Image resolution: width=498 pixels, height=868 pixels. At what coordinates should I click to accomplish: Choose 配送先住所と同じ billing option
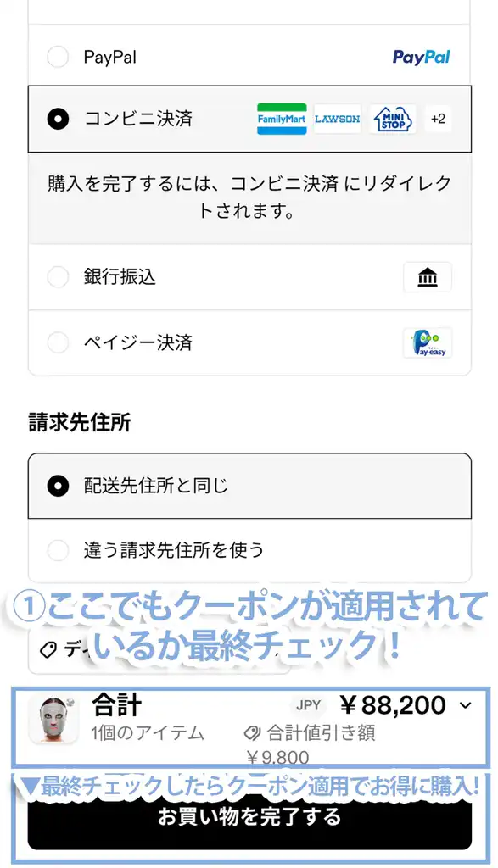click(58, 487)
